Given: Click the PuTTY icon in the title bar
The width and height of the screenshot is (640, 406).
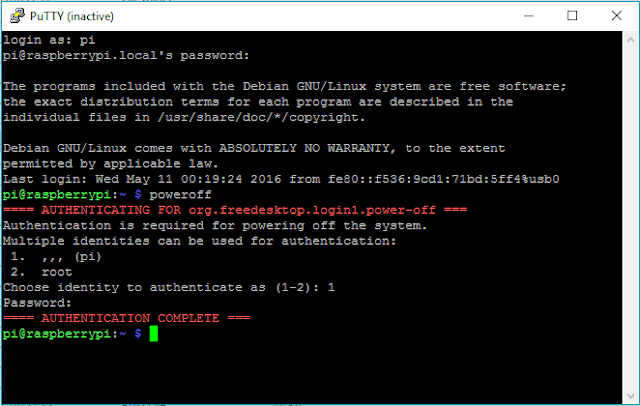Looking at the screenshot, I should click(x=14, y=14).
